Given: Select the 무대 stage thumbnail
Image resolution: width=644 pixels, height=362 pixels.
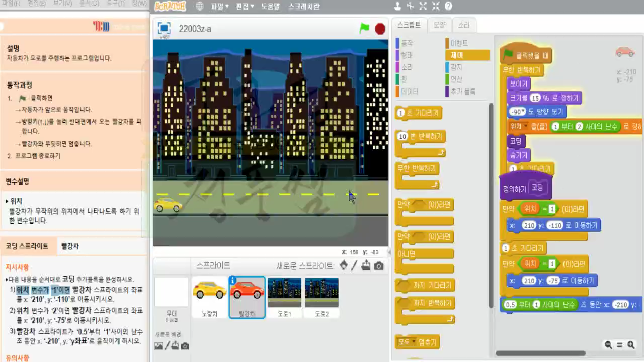Looking at the screenshot, I should (172, 300).
